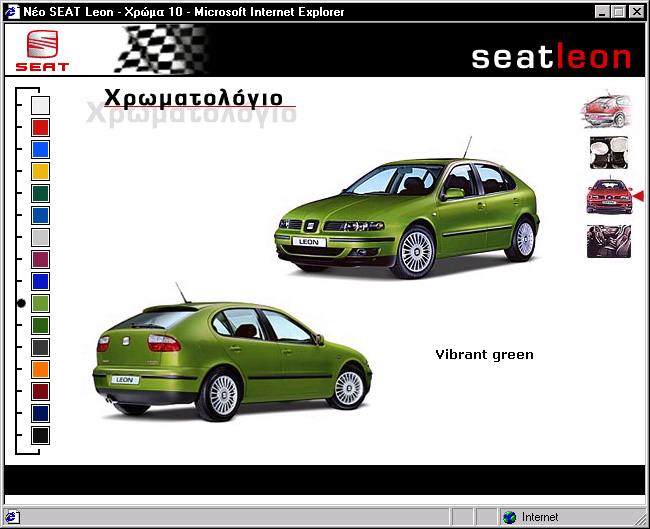Click the Vibrant green color name text
650x529 pixels.
[484, 355]
